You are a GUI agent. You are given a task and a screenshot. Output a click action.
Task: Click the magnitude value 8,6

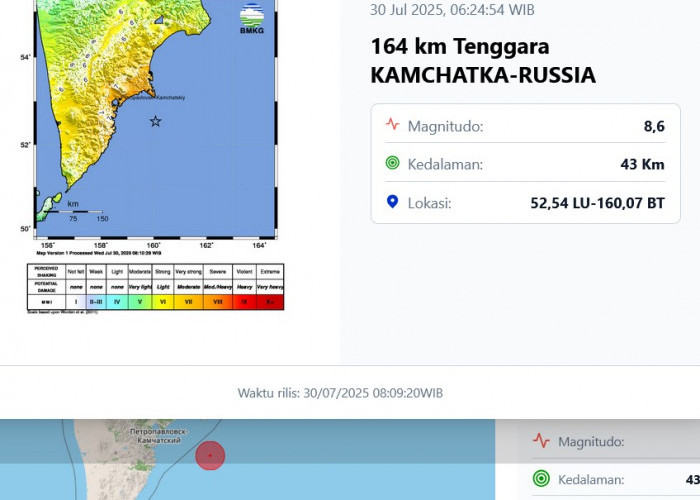pos(654,126)
